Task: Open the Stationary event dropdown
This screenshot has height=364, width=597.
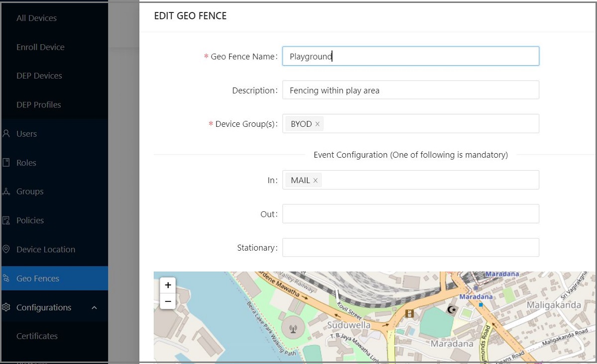Action: [x=410, y=248]
